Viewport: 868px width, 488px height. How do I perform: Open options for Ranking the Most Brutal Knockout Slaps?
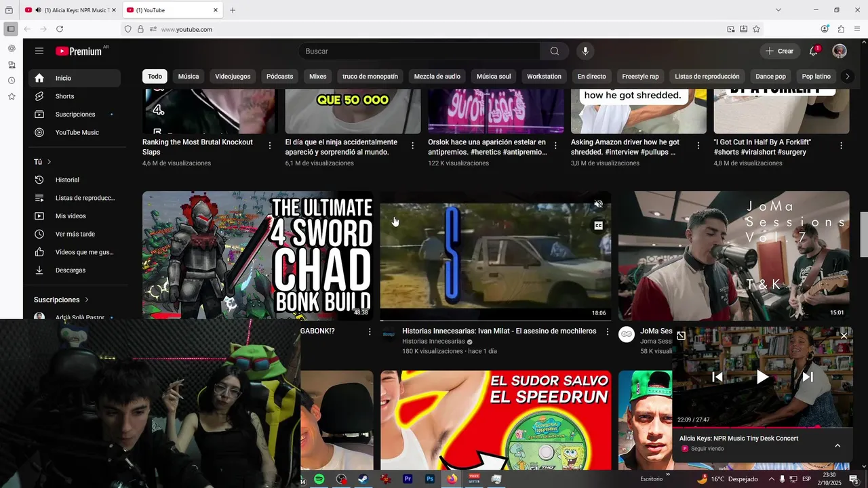270,146
